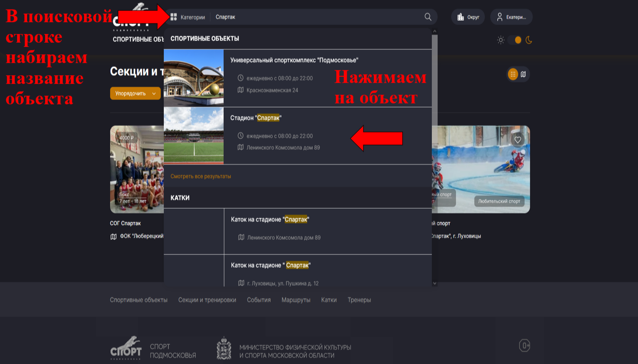
Task: Click the search magnifier icon
Action: 428,17
